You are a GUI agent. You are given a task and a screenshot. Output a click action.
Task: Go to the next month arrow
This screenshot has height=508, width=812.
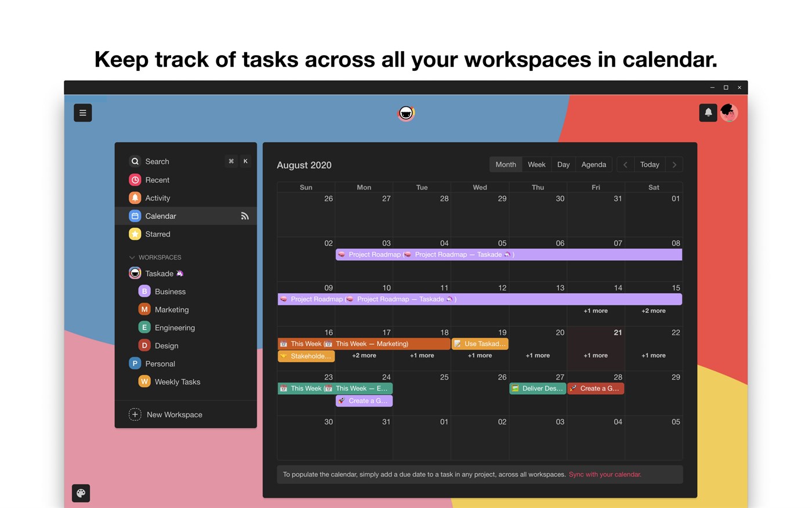pos(674,165)
